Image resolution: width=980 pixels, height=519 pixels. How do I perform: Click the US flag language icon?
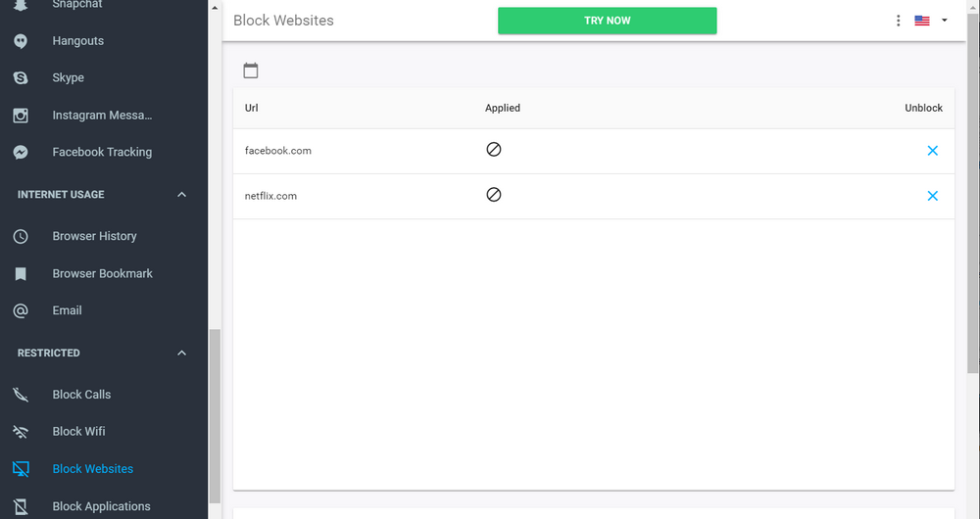point(922,21)
